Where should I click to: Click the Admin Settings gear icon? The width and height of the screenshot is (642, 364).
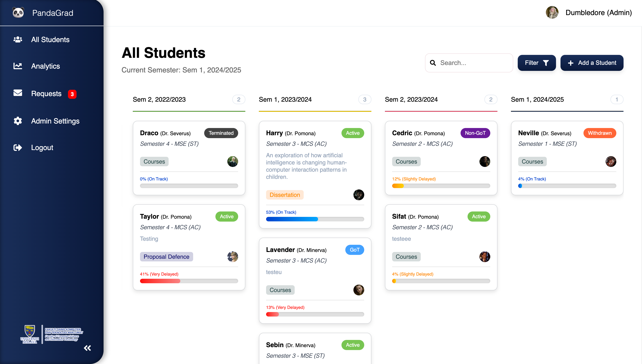tap(18, 121)
